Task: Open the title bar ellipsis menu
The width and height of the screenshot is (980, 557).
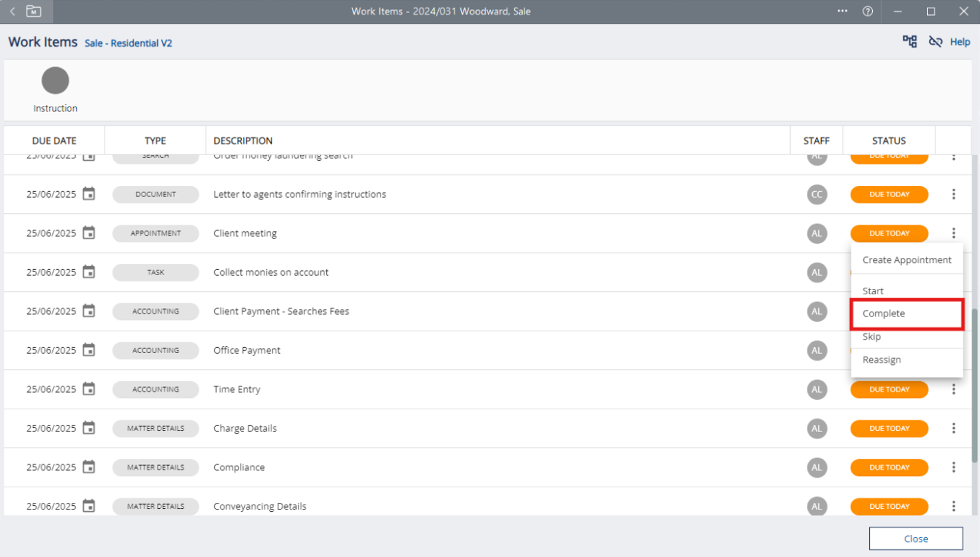Action: pyautogui.click(x=842, y=11)
